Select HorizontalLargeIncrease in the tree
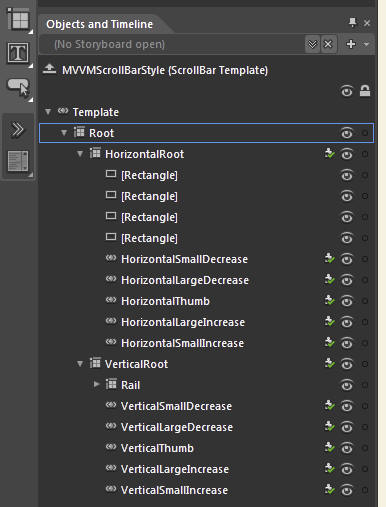 point(183,322)
